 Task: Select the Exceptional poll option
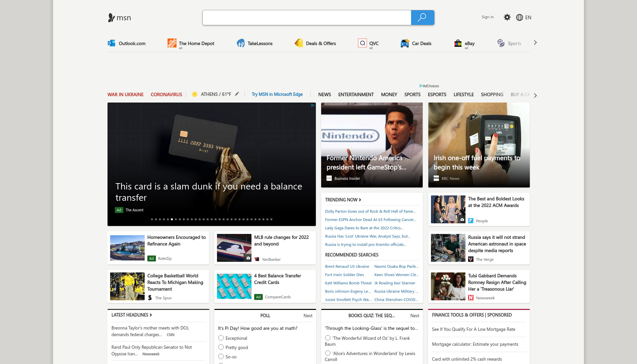pyautogui.click(x=221, y=338)
